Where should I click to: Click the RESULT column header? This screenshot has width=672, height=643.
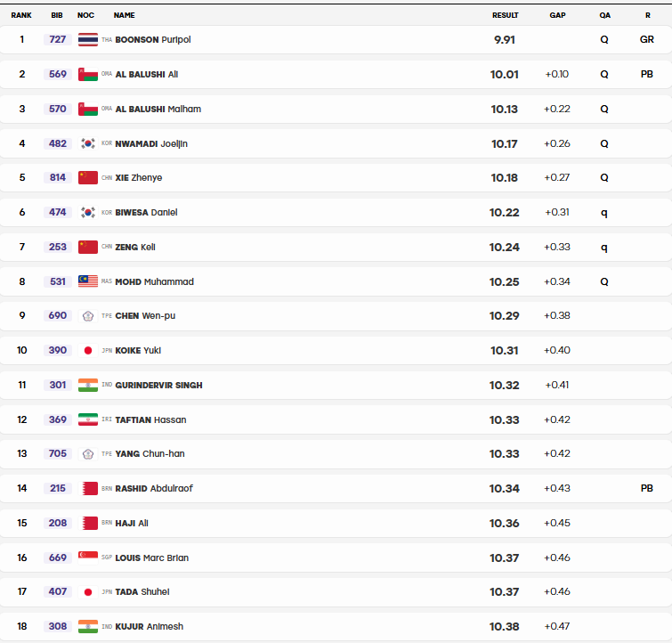pos(506,15)
